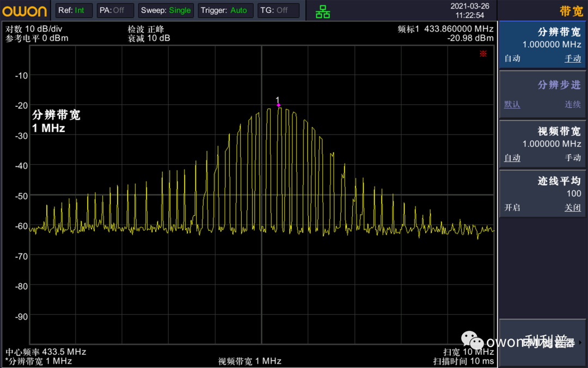Click the *分辨带宽 1 MHz bottom readout
Image resolution: width=588 pixels, height=368 pixels.
pos(39,361)
